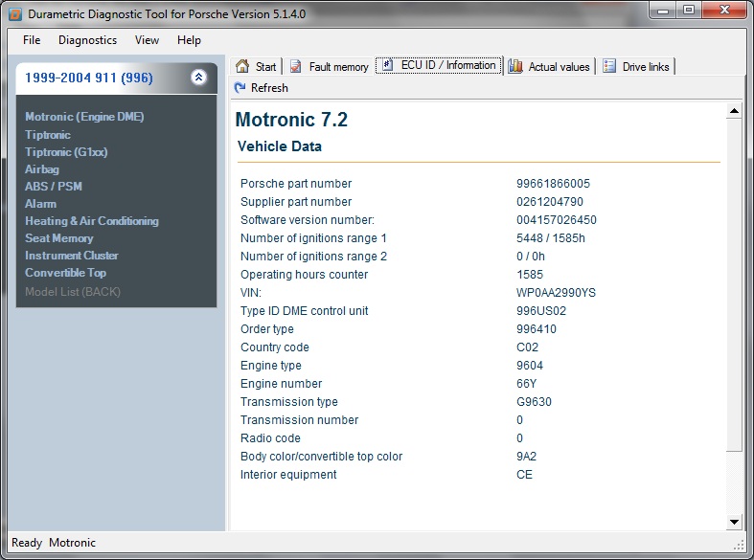Click the Actual values bar chart icon

(x=515, y=66)
